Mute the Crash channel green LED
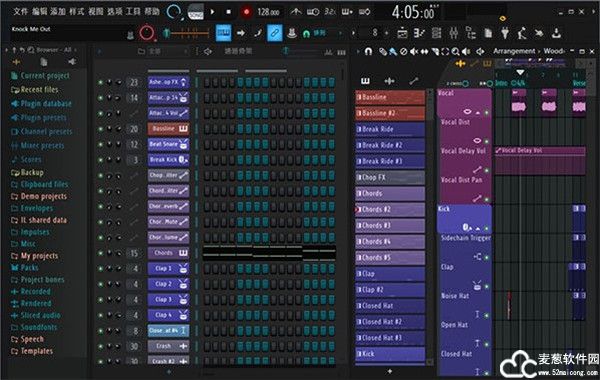The image size is (600, 380). click(x=101, y=346)
